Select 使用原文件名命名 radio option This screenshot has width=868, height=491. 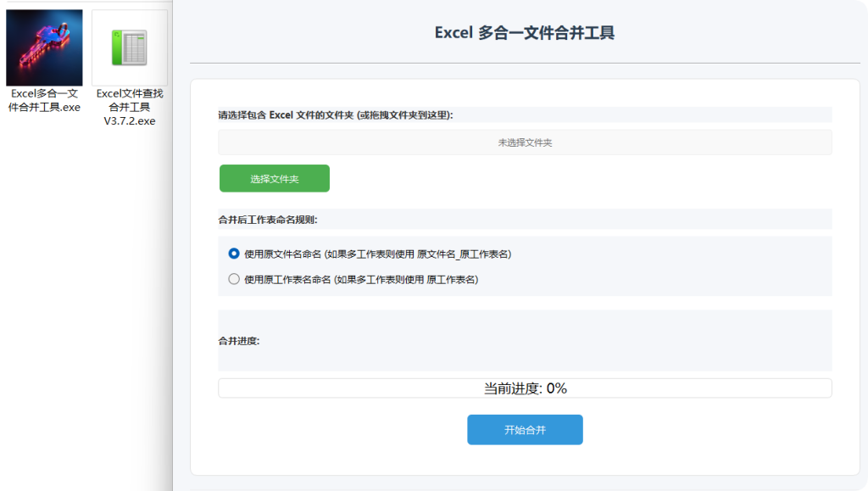click(234, 254)
